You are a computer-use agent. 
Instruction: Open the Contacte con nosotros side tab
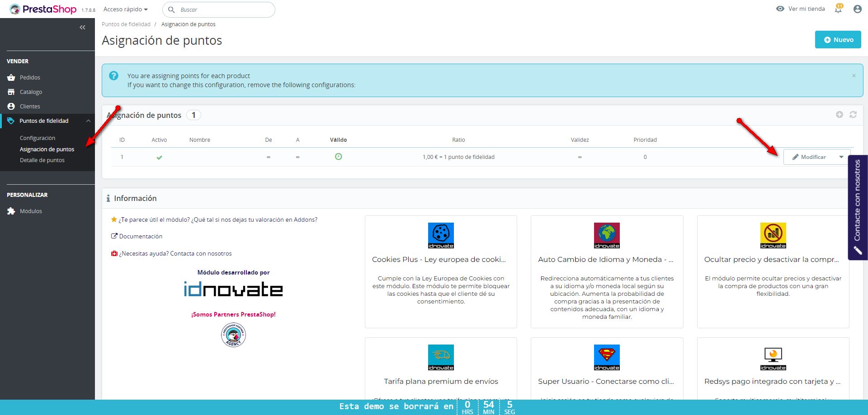pyautogui.click(x=858, y=208)
